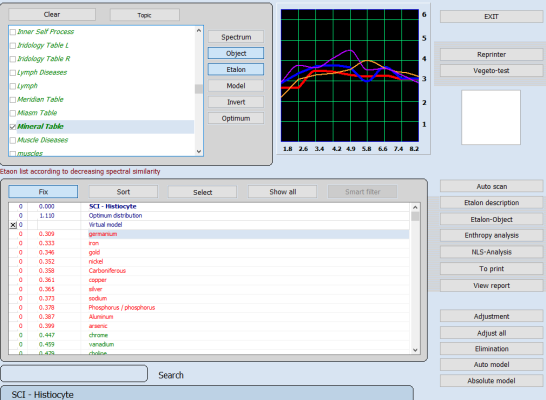Select the nickel row
The width and height of the screenshot is (546, 400).
point(209,261)
